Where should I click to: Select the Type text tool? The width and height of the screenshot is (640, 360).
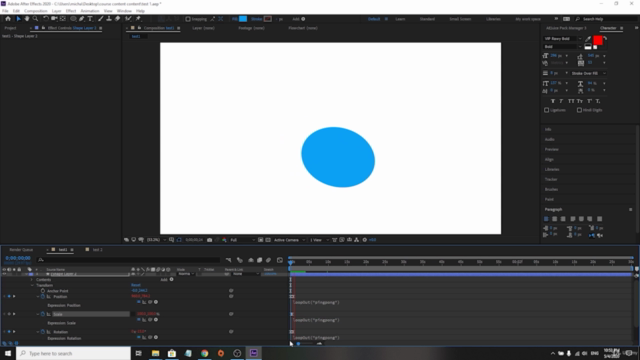coord(90,19)
